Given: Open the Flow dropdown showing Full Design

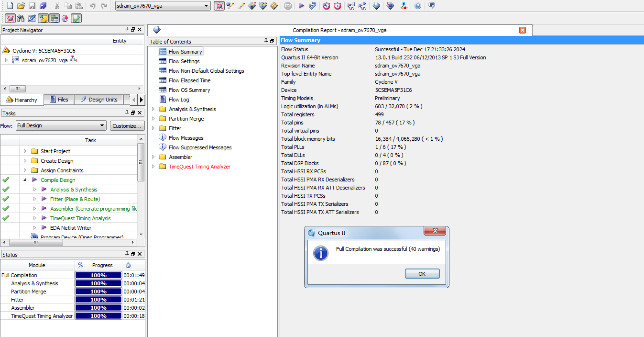Looking at the screenshot, I should pos(61,125).
